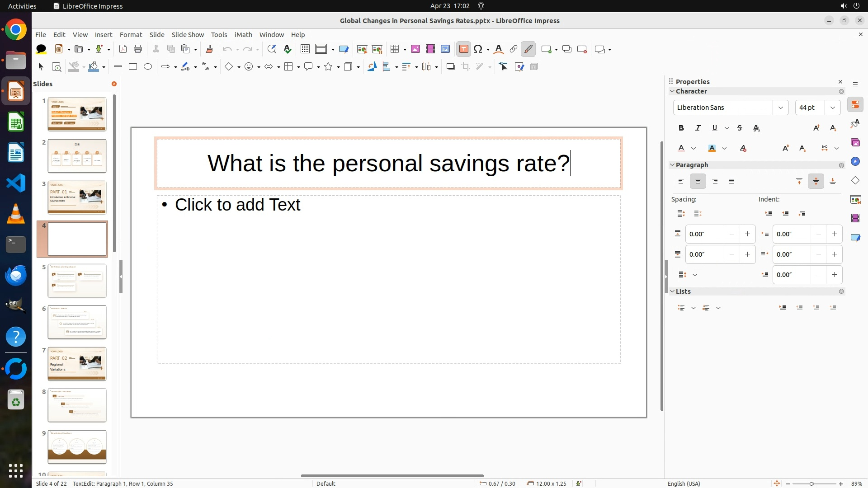Collapse the Paragraph section
The height and width of the screenshot is (488, 868).
(672, 165)
